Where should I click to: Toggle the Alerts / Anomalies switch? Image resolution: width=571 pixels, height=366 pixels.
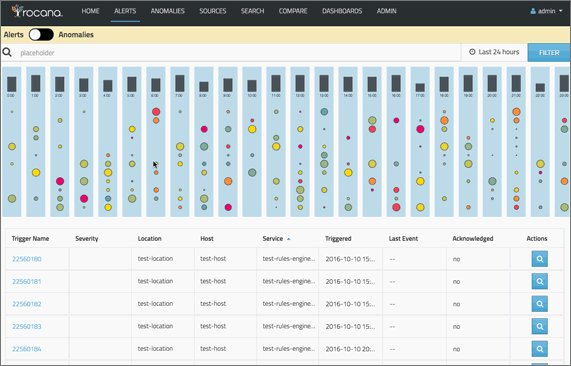41,35
